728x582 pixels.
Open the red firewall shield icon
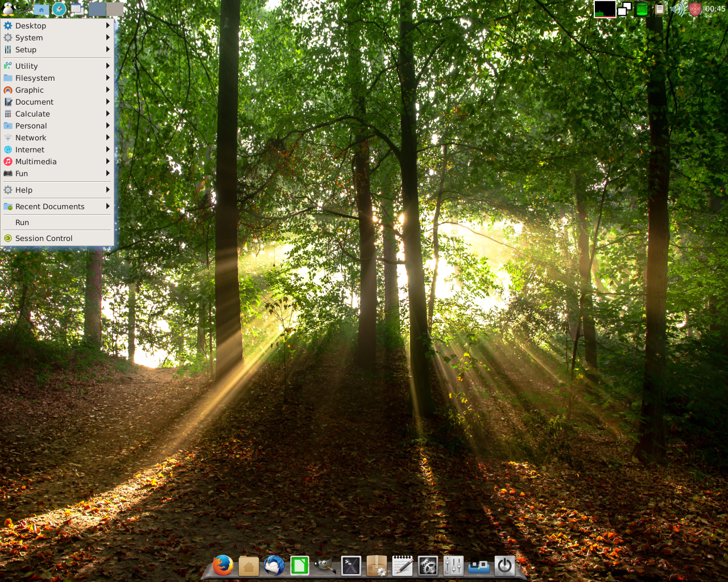695,9
